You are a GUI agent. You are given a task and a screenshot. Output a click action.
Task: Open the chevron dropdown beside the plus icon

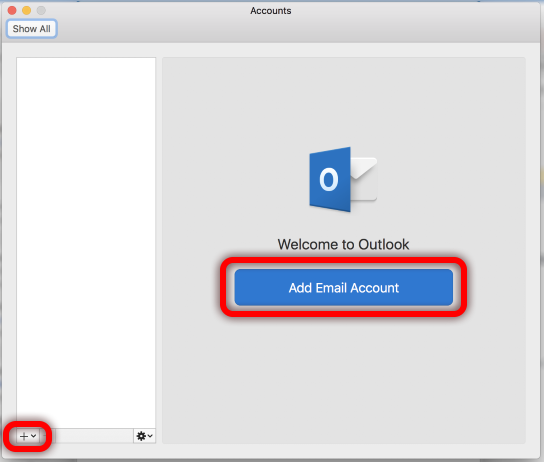(34, 436)
